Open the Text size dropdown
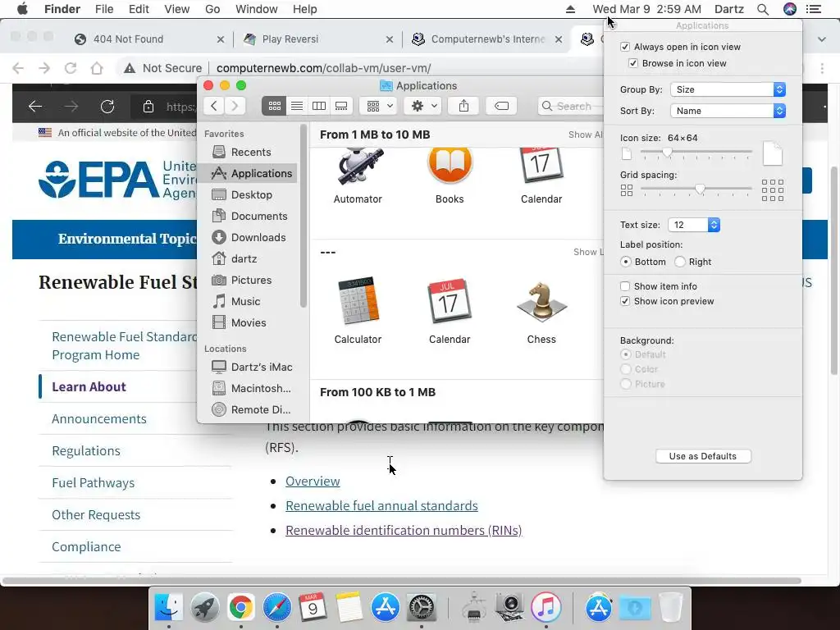 [694, 225]
